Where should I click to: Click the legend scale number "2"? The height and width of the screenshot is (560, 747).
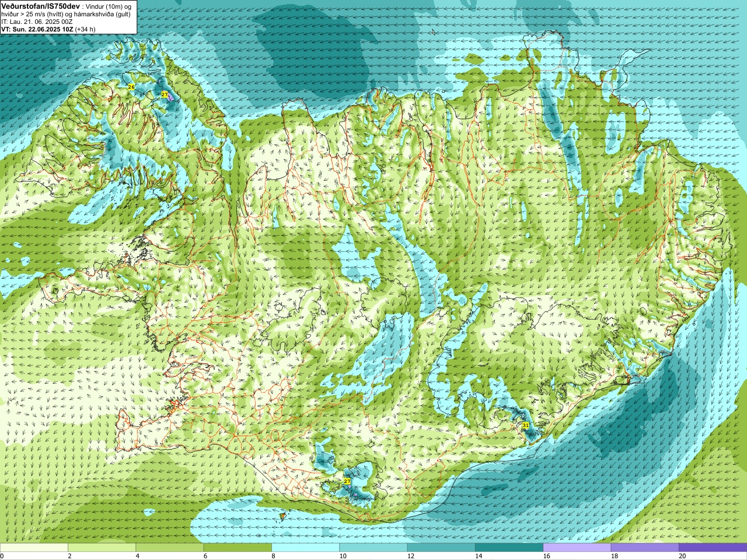[x=69, y=556]
